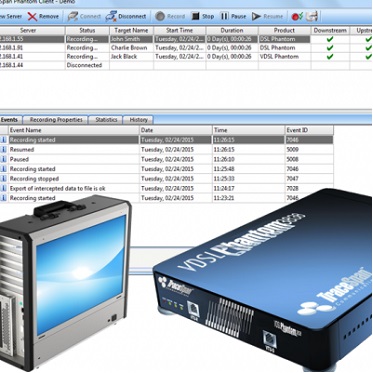Select the Disconnected server row
The image size is (373, 373).
pyautogui.click(x=167, y=65)
